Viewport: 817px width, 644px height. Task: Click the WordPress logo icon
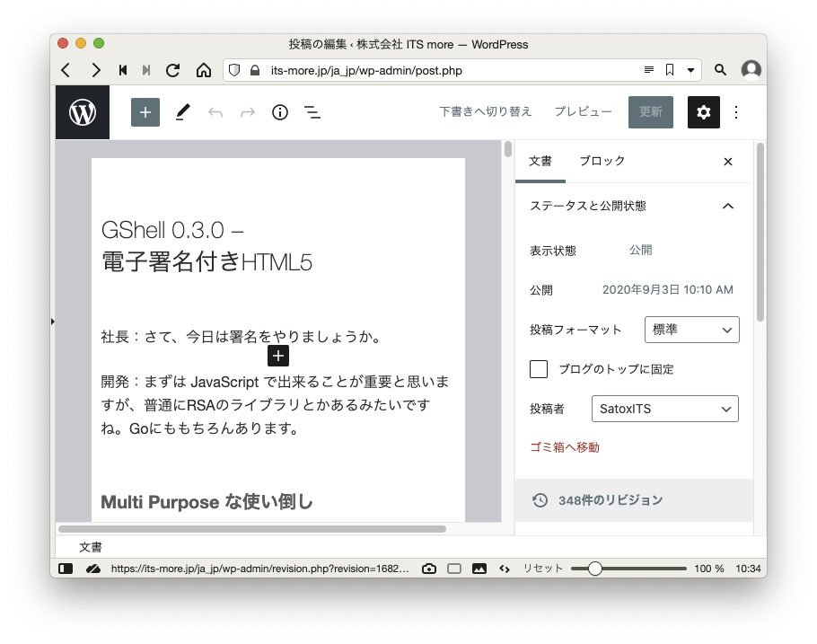[x=83, y=112]
